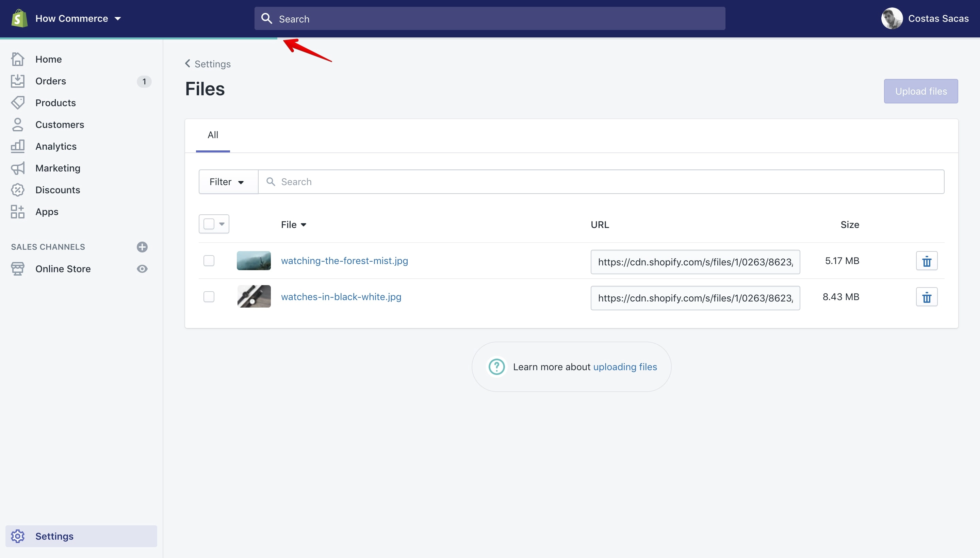This screenshot has width=980, height=558.
Task: Click the Orders count badge 1
Action: coord(144,81)
